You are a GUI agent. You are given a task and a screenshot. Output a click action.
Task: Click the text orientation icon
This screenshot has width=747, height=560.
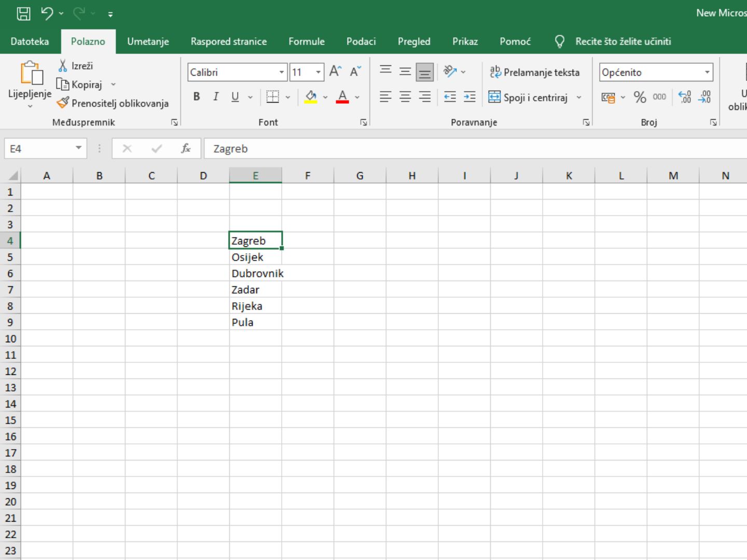(450, 71)
